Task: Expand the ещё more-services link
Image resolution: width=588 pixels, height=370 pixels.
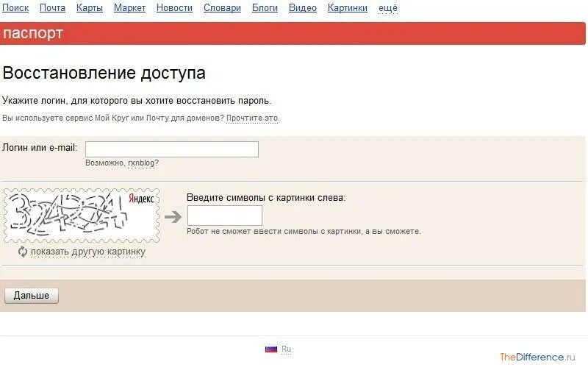Action: point(388,8)
